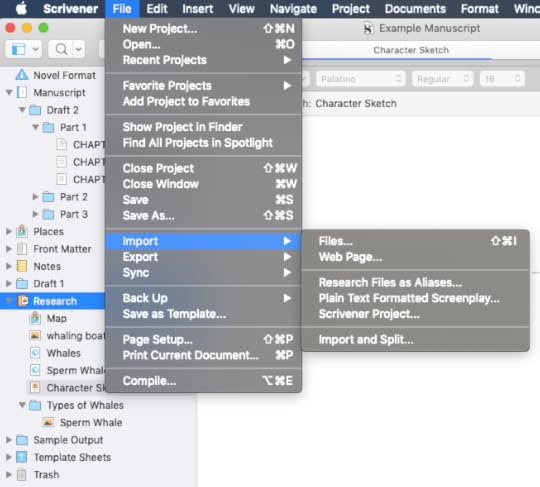This screenshot has height=487, width=540.
Task: Open the Back Up submenu
Action: click(x=204, y=298)
